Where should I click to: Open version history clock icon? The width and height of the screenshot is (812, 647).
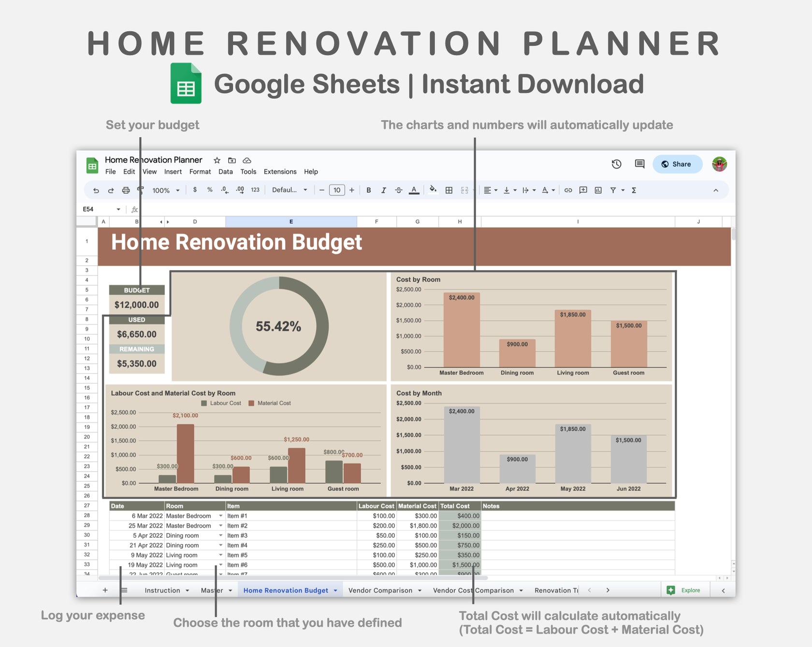tap(616, 164)
